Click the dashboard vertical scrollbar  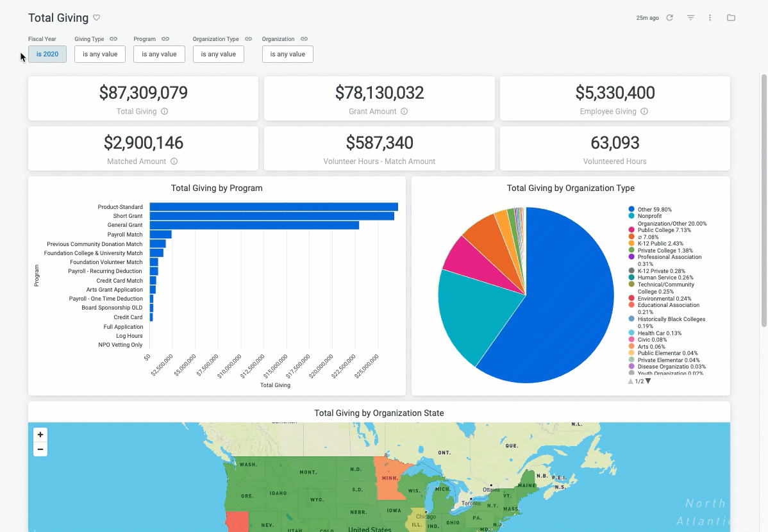[x=764, y=201]
